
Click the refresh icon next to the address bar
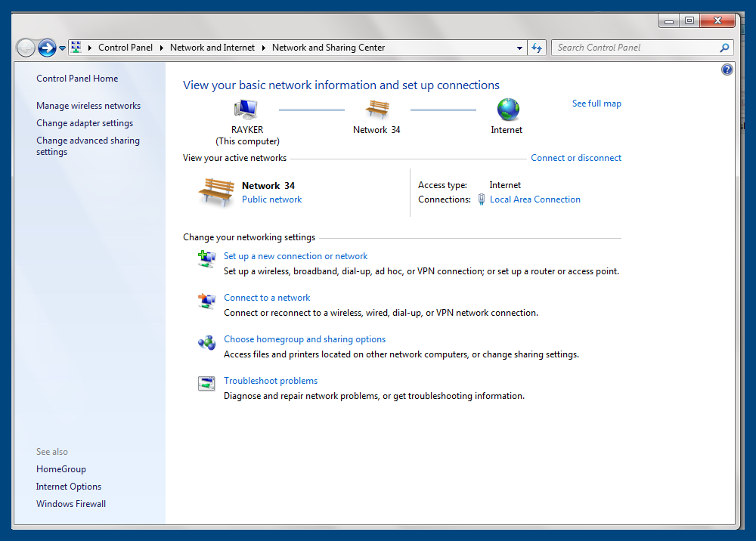click(537, 47)
